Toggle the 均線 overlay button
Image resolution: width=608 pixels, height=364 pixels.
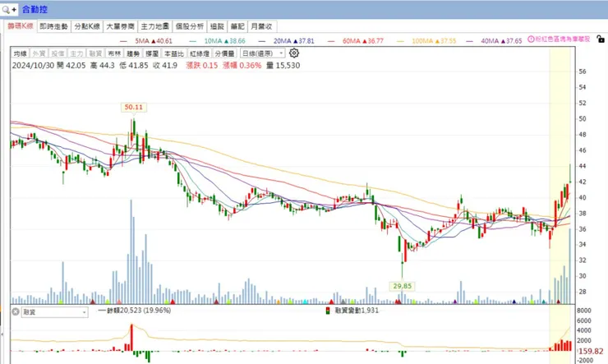21,53
